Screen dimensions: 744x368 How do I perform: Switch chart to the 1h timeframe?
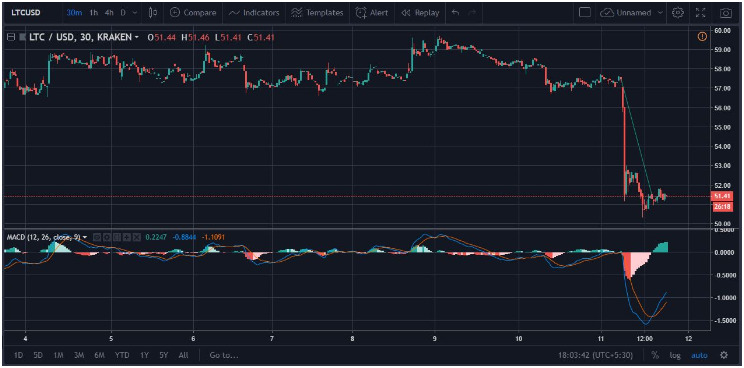tap(94, 13)
